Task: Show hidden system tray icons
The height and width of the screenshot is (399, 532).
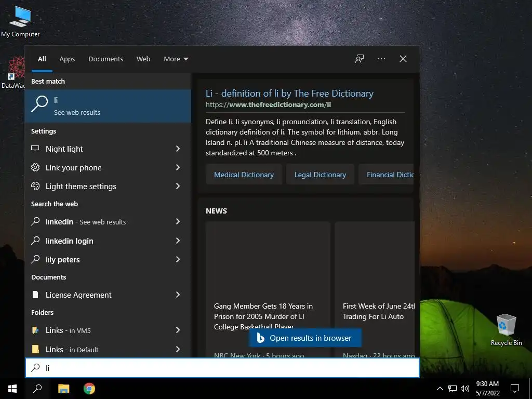Action: 440,389
